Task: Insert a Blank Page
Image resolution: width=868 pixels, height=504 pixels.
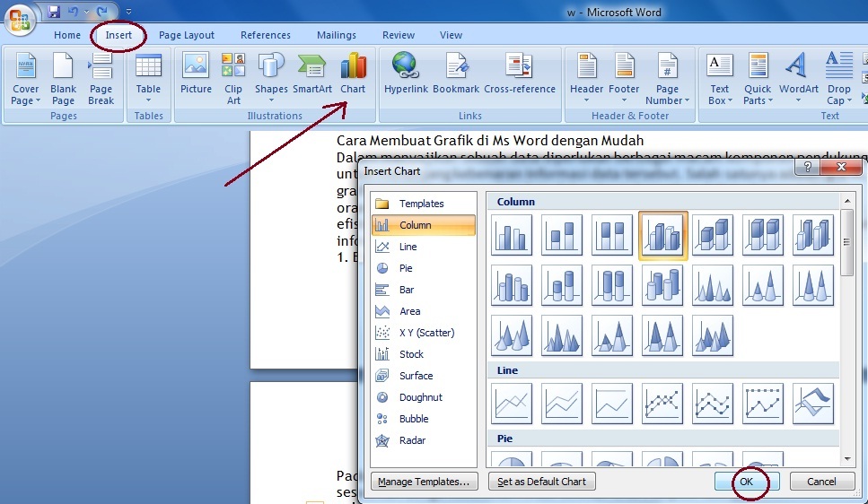Action: click(63, 78)
